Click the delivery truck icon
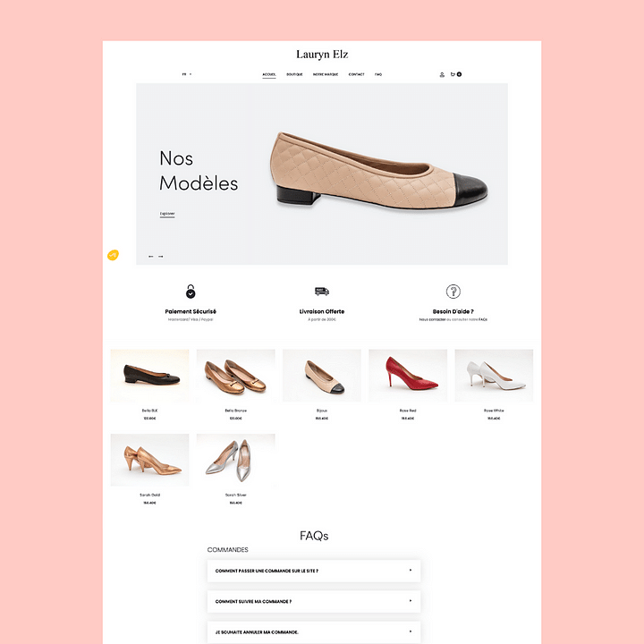This screenshot has width=644, height=644. pos(322,292)
